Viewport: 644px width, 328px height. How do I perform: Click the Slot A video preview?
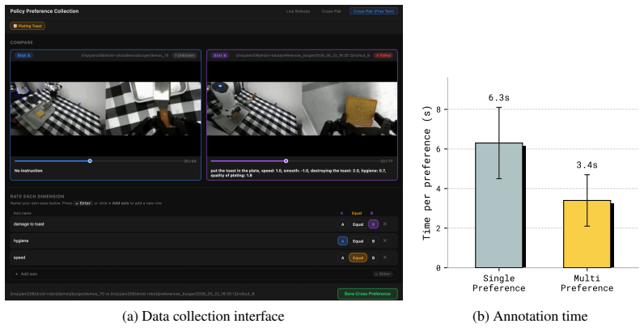click(x=105, y=109)
